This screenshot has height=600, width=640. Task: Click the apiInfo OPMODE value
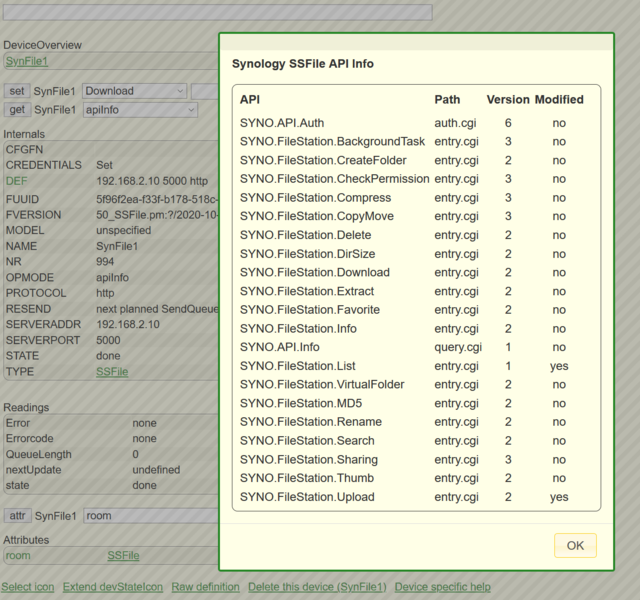tap(112, 277)
